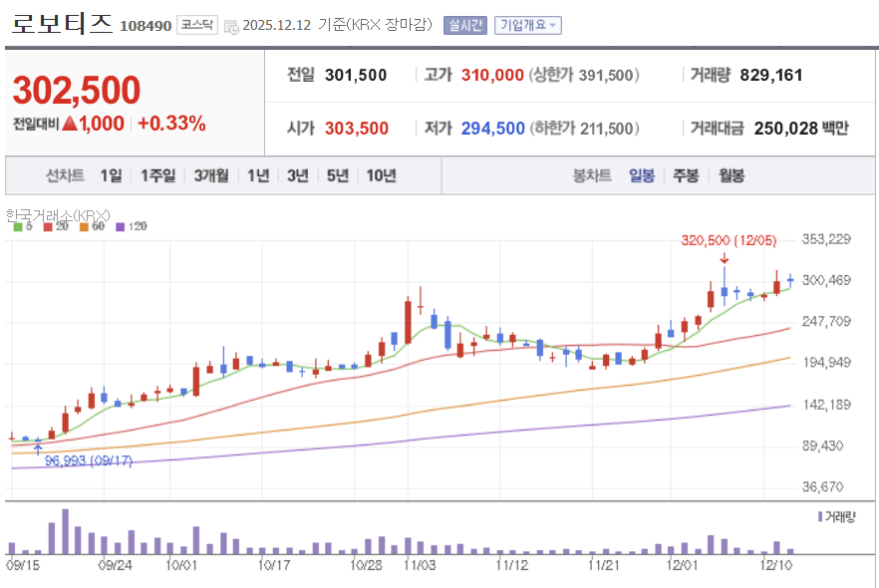The height and width of the screenshot is (588, 879).
Task: Enable the 봉차트 candle chart mode
Action: (594, 175)
